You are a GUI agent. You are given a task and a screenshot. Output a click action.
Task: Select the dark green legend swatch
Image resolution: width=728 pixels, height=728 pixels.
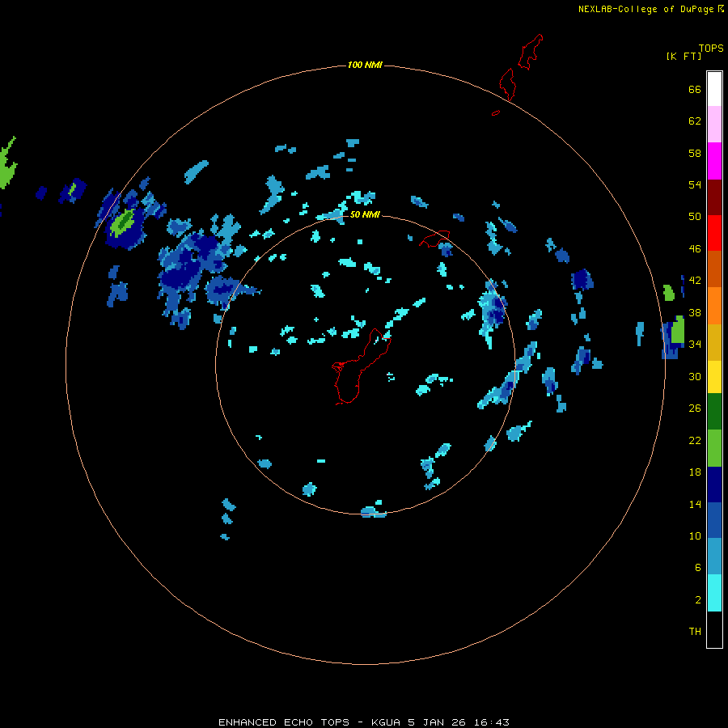tap(714, 412)
